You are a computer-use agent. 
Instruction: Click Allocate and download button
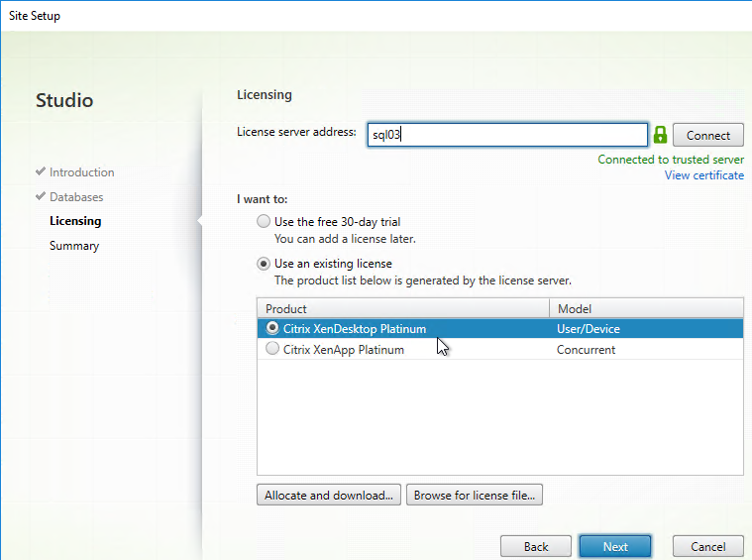pos(329,495)
